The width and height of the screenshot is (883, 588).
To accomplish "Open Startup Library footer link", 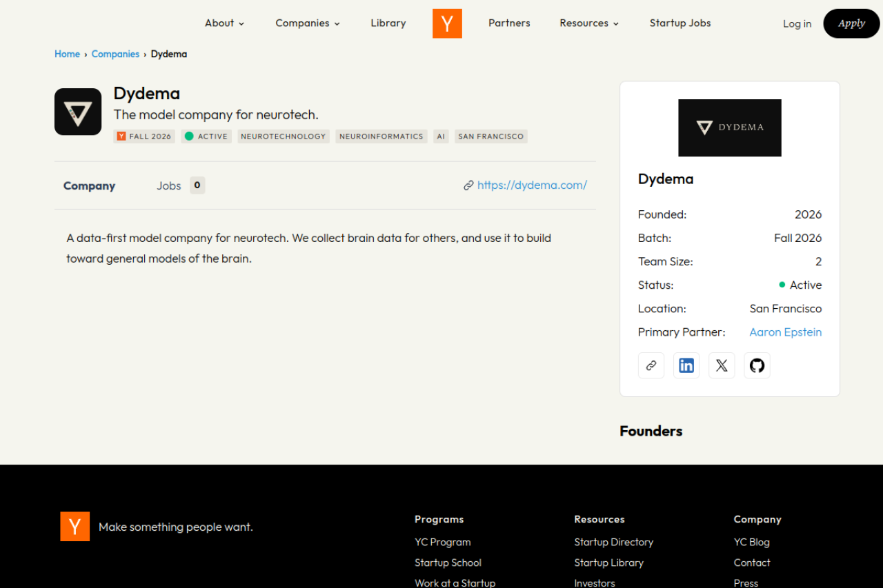I will tap(609, 563).
